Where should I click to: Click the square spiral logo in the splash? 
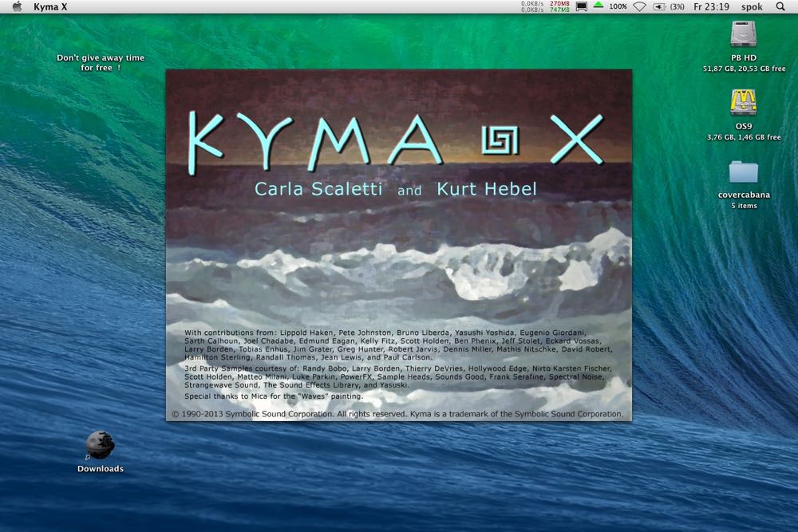click(x=500, y=140)
